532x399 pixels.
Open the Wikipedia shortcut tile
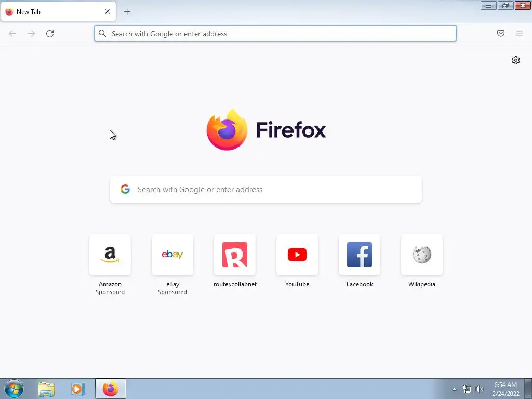point(422,255)
